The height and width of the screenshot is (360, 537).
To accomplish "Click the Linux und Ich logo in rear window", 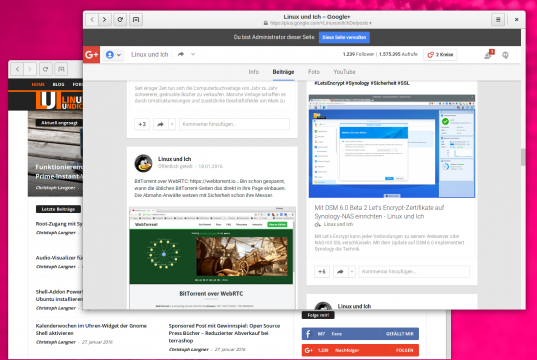I will [59, 101].
